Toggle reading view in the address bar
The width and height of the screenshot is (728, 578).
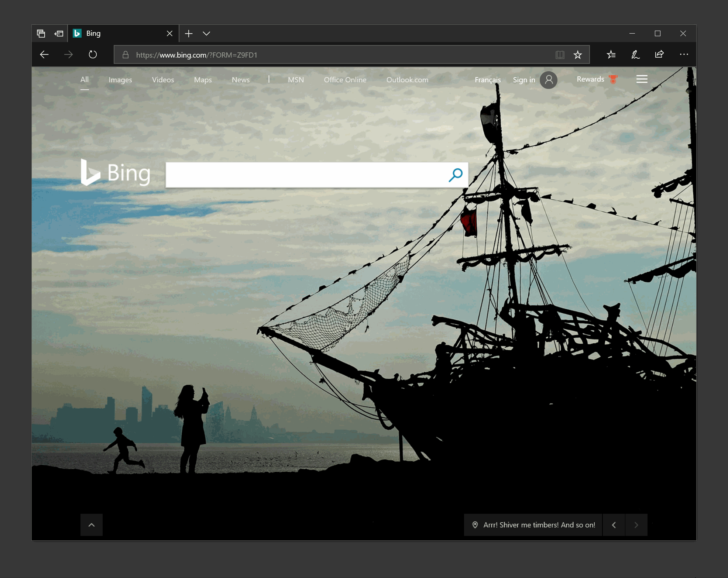point(560,55)
